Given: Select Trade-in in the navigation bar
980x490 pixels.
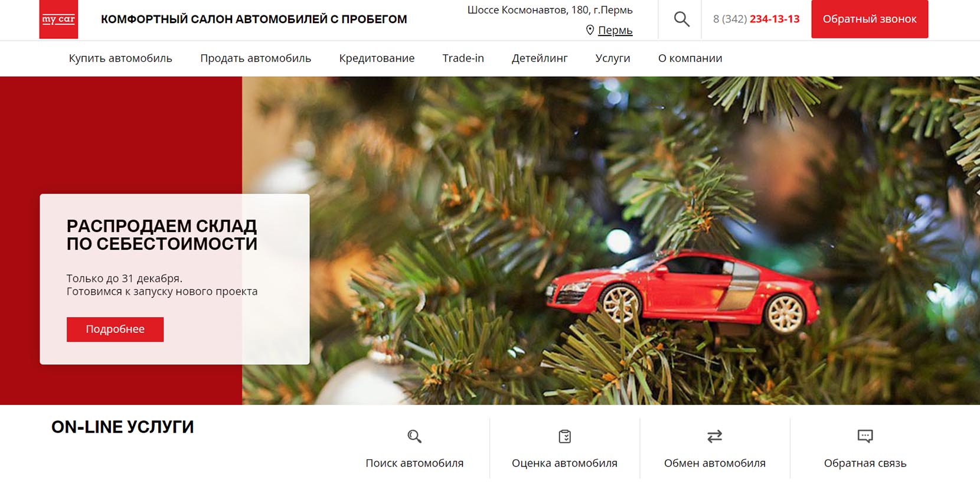Looking at the screenshot, I should 463,58.
